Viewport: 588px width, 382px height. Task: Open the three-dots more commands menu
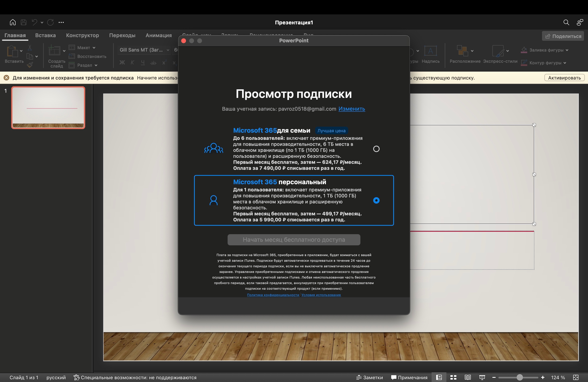[61, 22]
